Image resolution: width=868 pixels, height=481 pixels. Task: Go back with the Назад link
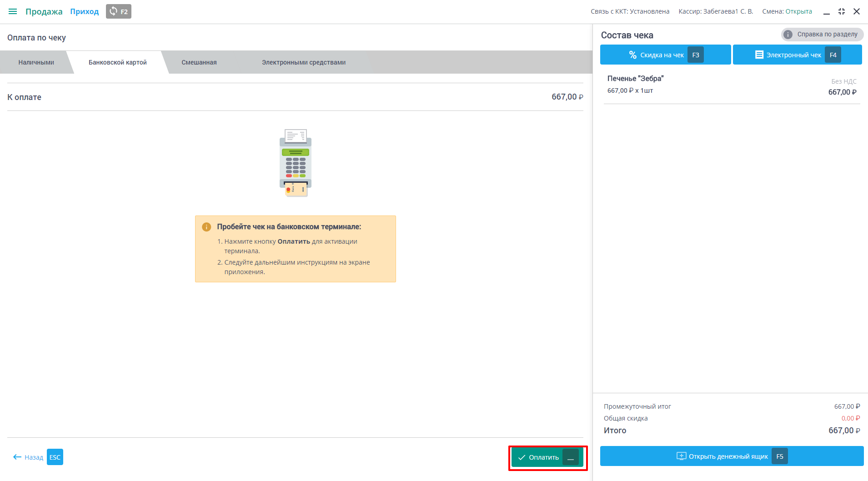(28, 457)
